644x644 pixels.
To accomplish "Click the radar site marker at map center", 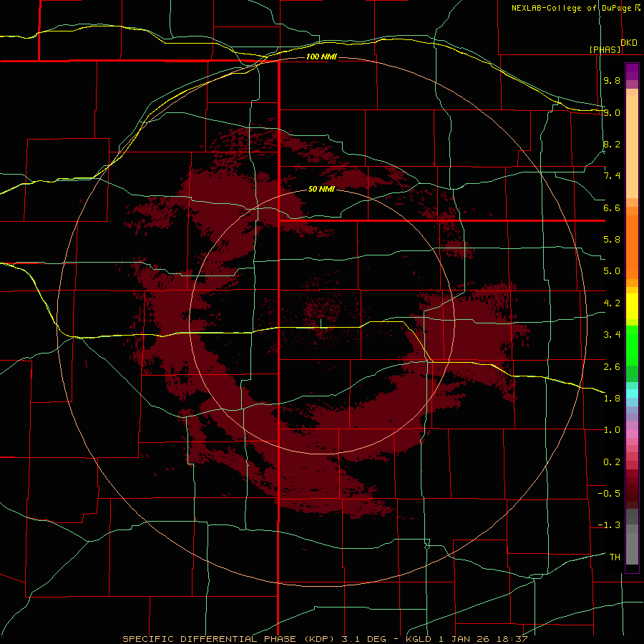I will tap(321, 323).
